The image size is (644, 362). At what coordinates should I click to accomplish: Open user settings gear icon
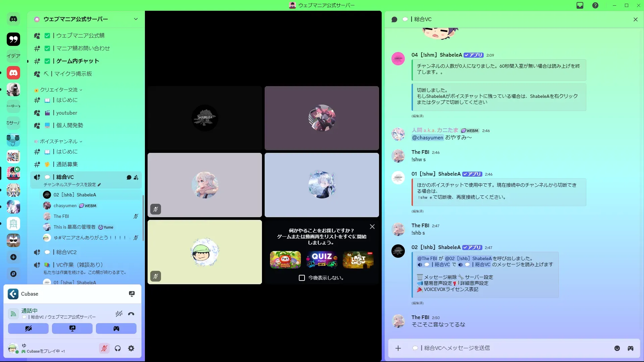click(x=131, y=349)
